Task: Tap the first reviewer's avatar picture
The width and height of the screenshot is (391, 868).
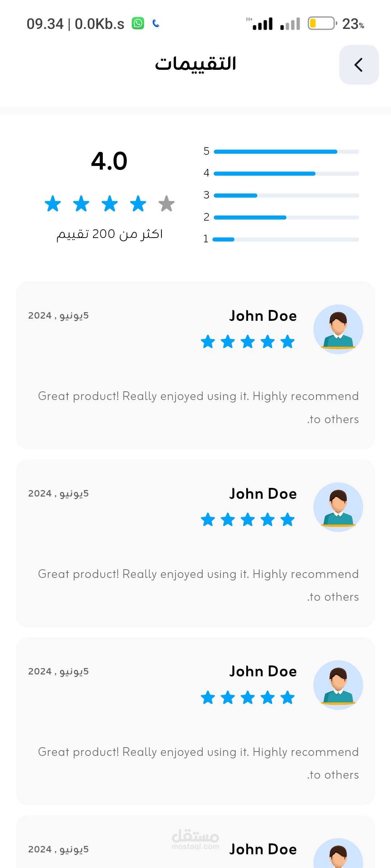Action: [x=338, y=329]
